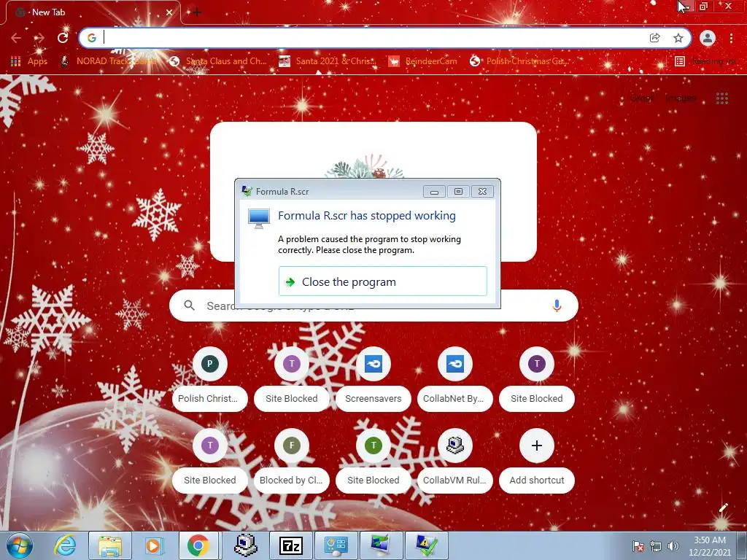Viewport: 747px width, 560px height.
Task: Open the NORAD Tracks Santa bookmark
Action: [109, 61]
